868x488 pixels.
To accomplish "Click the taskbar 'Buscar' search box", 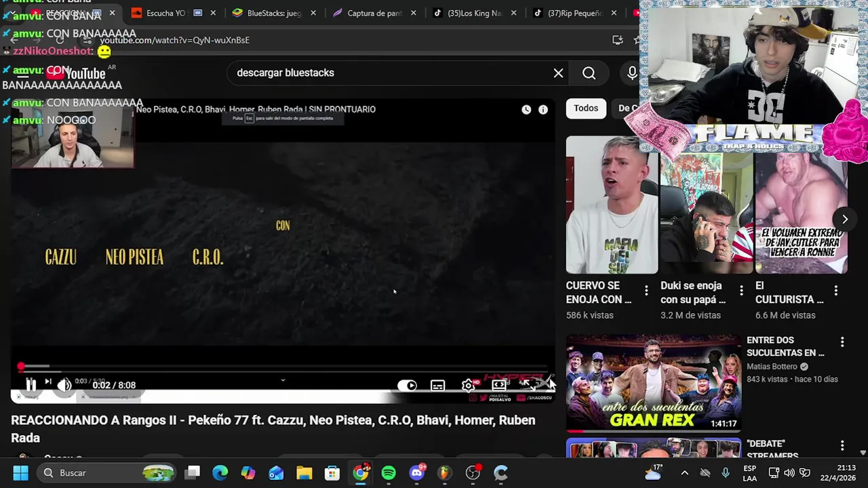I will (106, 472).
